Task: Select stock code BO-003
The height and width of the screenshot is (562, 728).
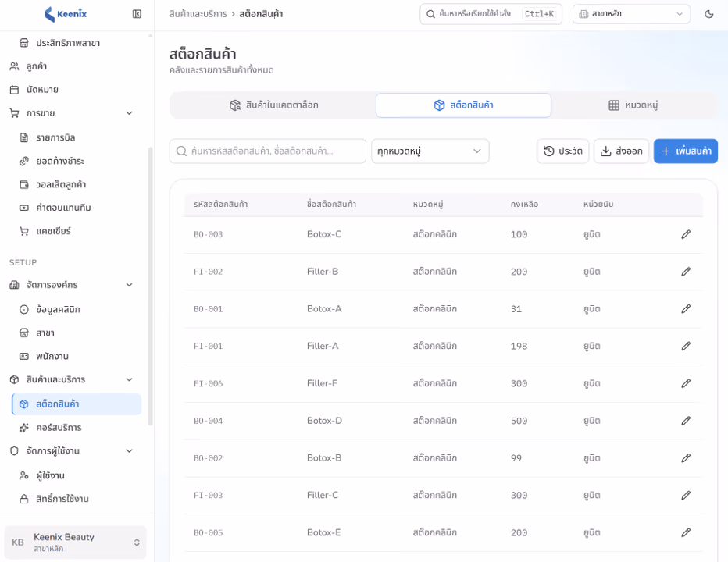Action: tap(208, 234)
